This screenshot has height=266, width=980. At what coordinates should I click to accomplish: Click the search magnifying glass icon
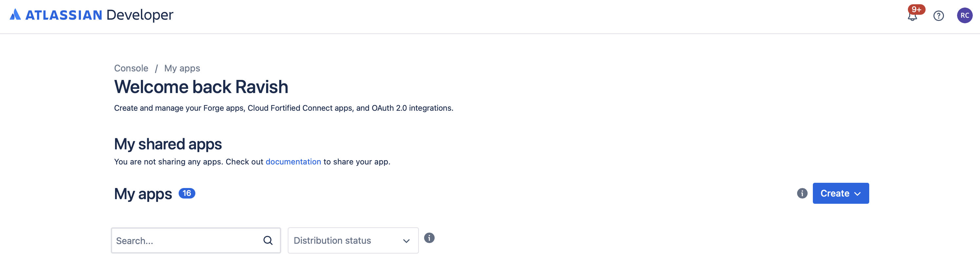coord(267,240)
